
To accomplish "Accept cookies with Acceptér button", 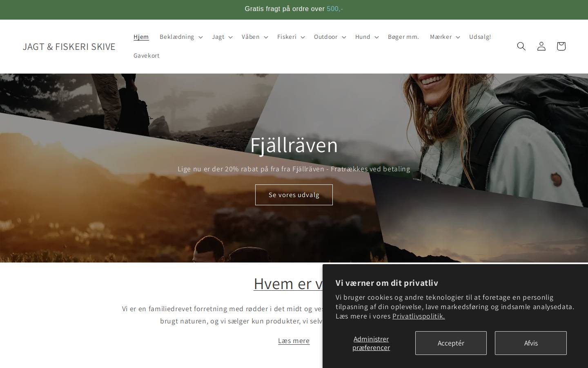I will pyautogui.click(x=451, y=343).
